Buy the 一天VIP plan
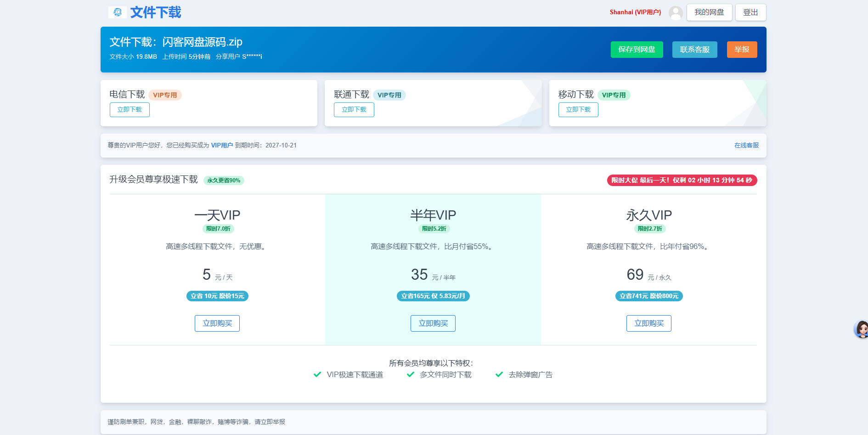The image size is (868, 435). click(217, 323)
